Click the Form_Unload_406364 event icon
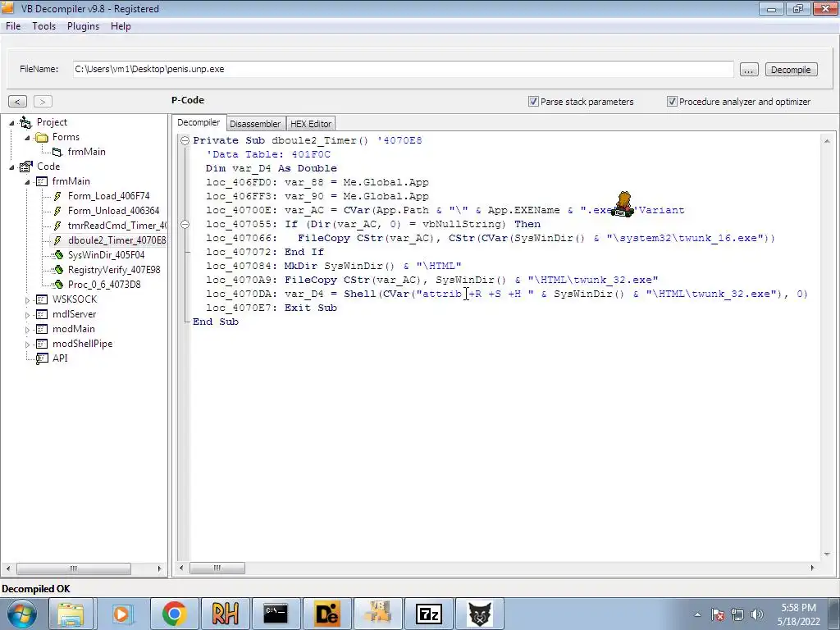 (57, 211)
